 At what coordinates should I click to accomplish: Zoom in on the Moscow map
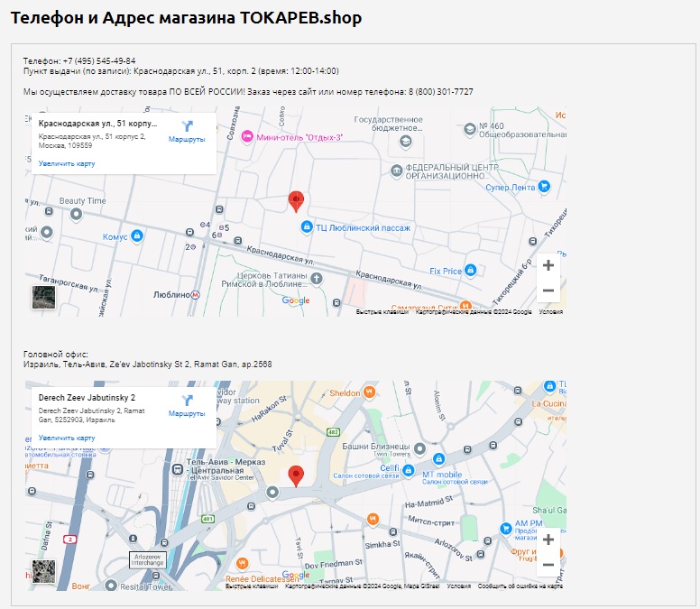(548, 265)
